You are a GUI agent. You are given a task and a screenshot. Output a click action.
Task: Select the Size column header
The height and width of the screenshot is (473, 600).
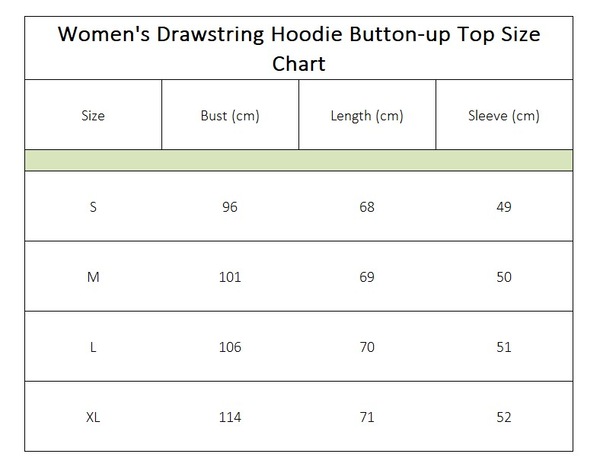(93, 115)
